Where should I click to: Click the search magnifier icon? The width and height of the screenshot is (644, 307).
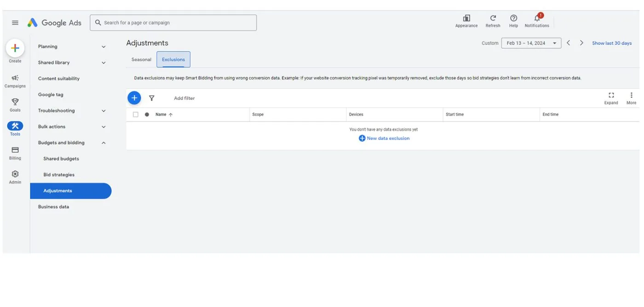click(x=98, y=23)
